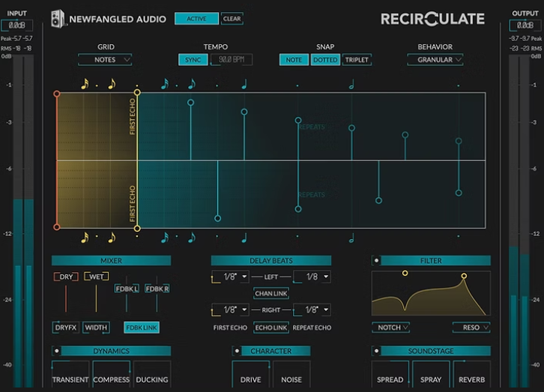Toggle tempo SYNC on or off
Viewport: 544px width, 392px height.
pyautogui.click(x=193, y=60)
